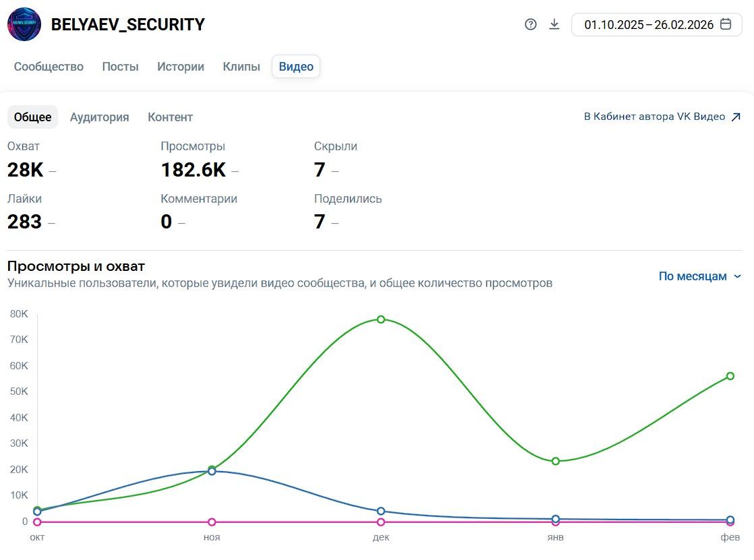Click the green December peak data point

click(x=381, y=319)
